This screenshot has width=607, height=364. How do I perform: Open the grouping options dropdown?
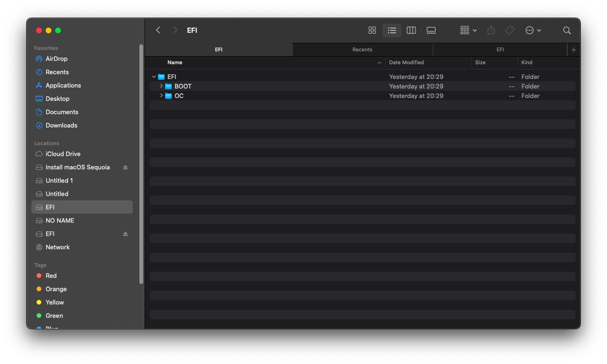[x=468, y=30]
